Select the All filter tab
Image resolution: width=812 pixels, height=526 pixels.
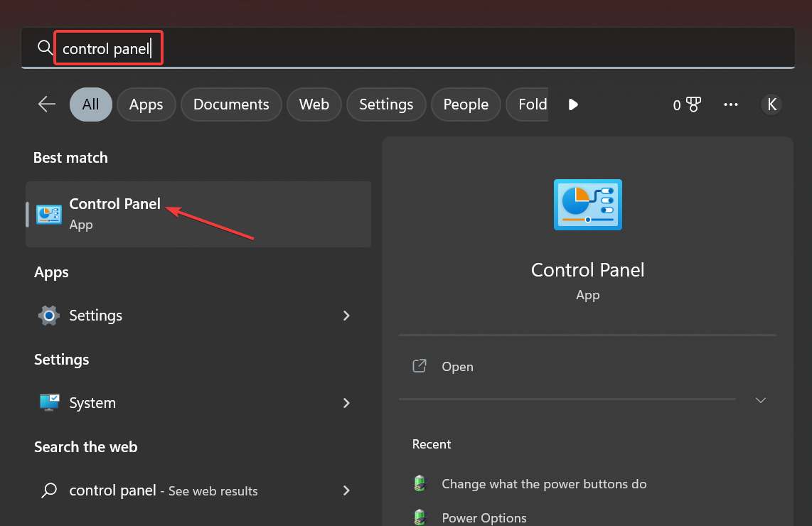(x=90, y=104)
